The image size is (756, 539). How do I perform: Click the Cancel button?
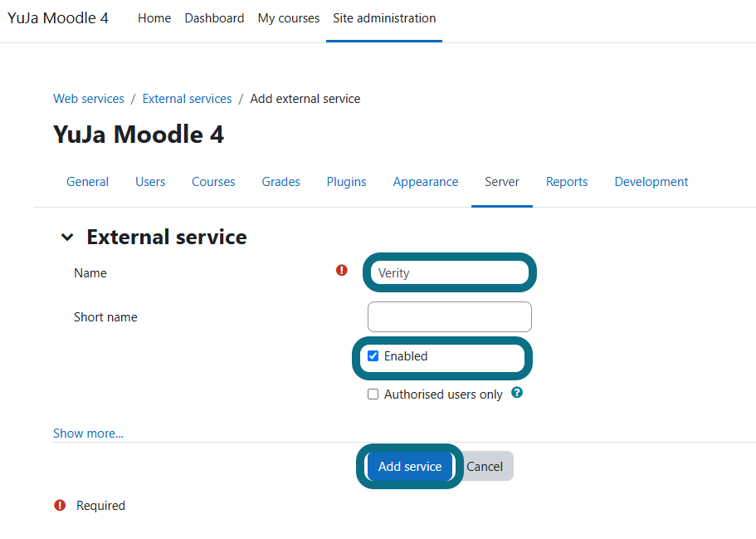(485, 467)
